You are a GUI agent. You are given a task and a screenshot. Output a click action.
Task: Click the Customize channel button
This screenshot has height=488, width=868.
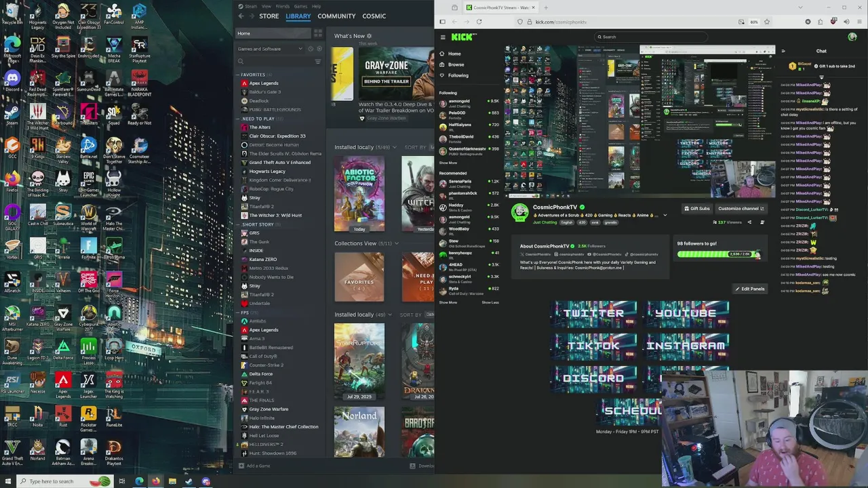[x=741, y=209]
